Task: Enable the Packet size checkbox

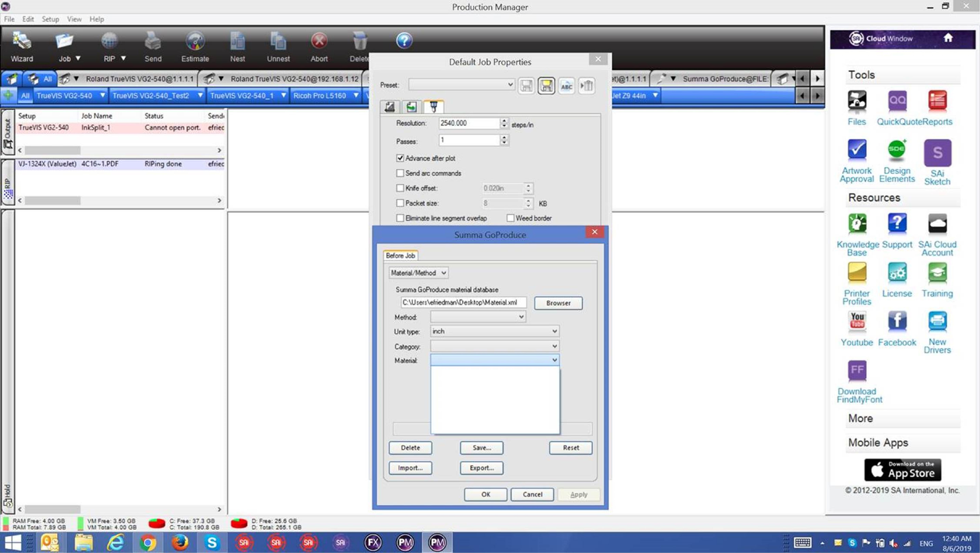Action: [x=400, y=203]
